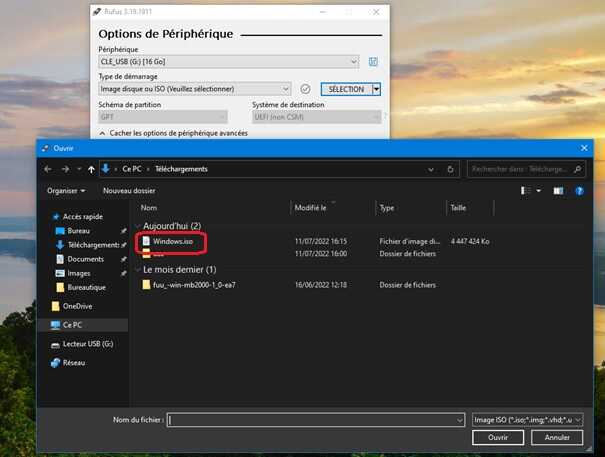Open the view options dropdown arrow
605x457 pixels.
click(x=539, y=191)
